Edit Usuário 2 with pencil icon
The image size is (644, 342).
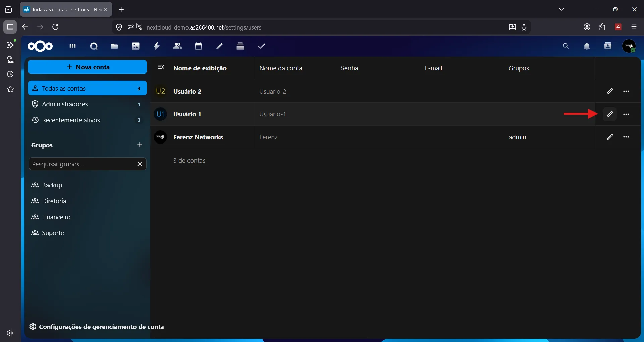[610, 91]
